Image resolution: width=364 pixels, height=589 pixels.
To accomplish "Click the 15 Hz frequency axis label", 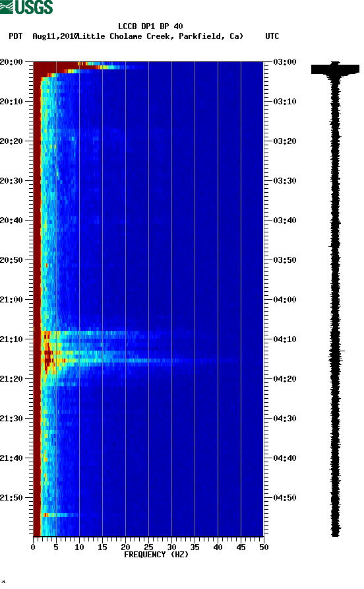I will 102,547.
